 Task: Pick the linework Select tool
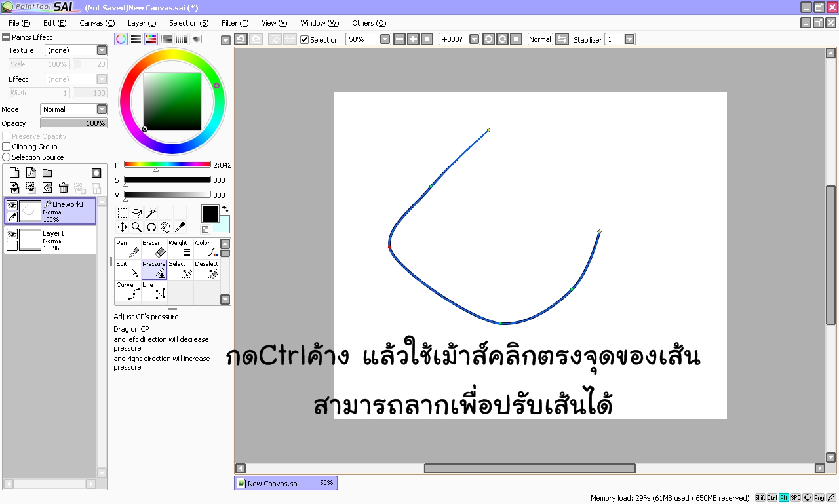coord(180,269)
